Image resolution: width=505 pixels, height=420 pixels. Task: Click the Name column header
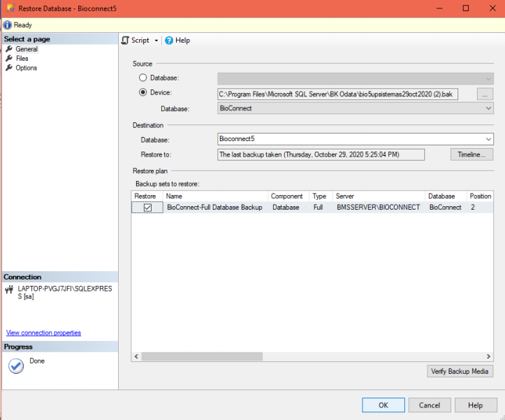pyautogui.click(x=215, y=196)
